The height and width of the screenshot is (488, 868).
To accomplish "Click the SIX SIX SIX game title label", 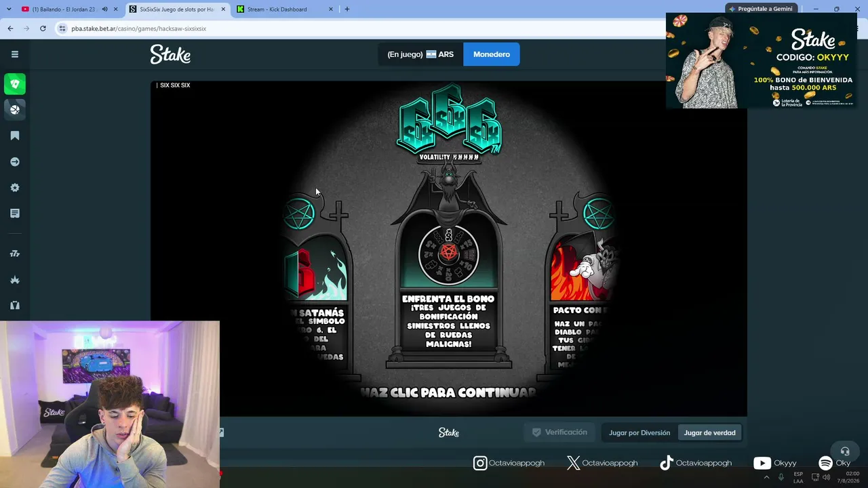I will pyautogui.click(x=175, y=85).
